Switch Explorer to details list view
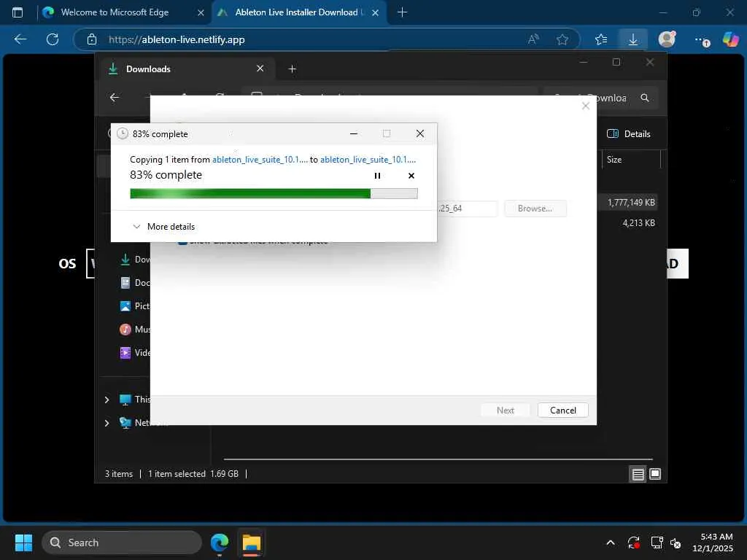The image size is (747, 560). pos(638,474)
